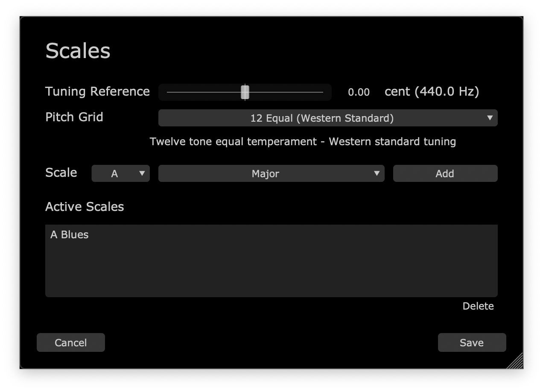543x392 pixels.
Task: Cancel the Scales dialog
Action: 71,342
